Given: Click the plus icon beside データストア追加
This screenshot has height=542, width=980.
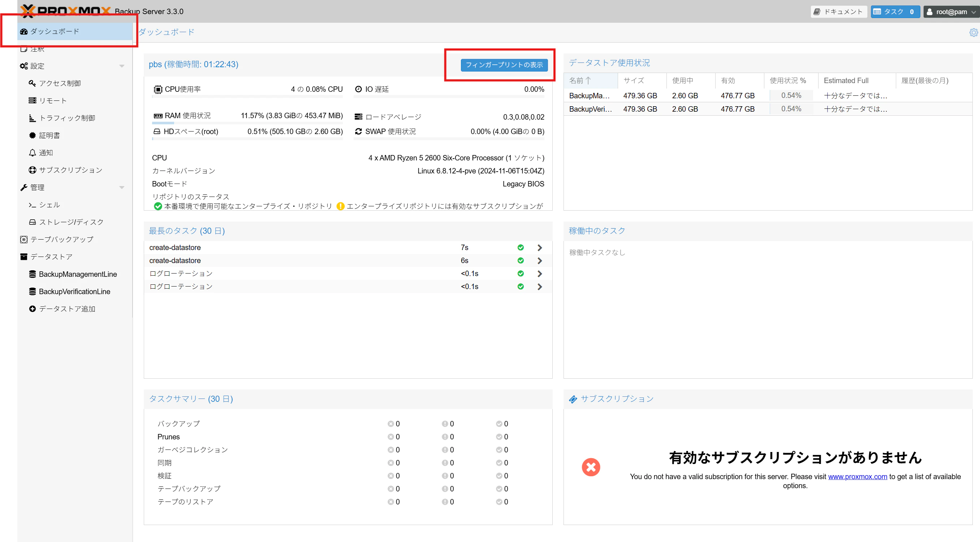Looking at the screenshot, I should coord(33,309).
